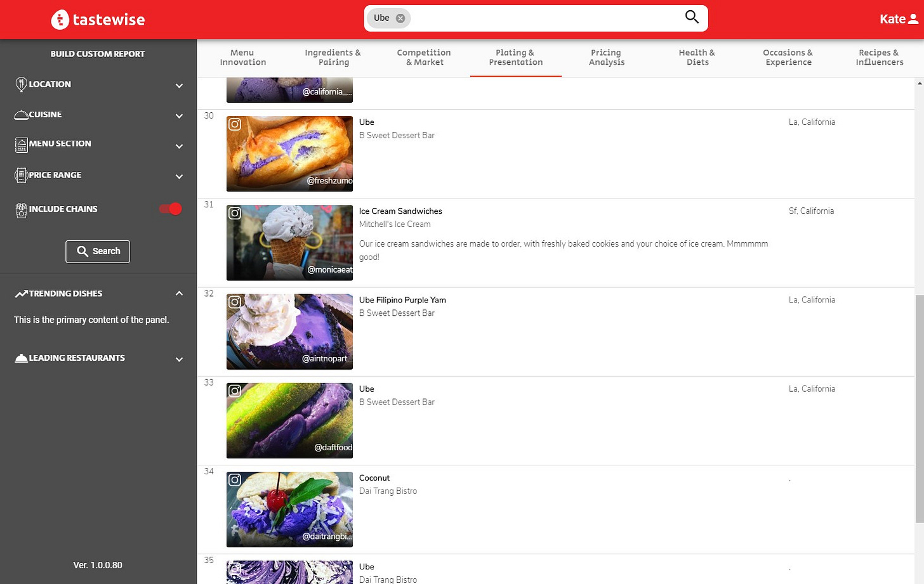Remove the Ube search chip
This screenshot has height=584, width=924.
click(400, 18)
